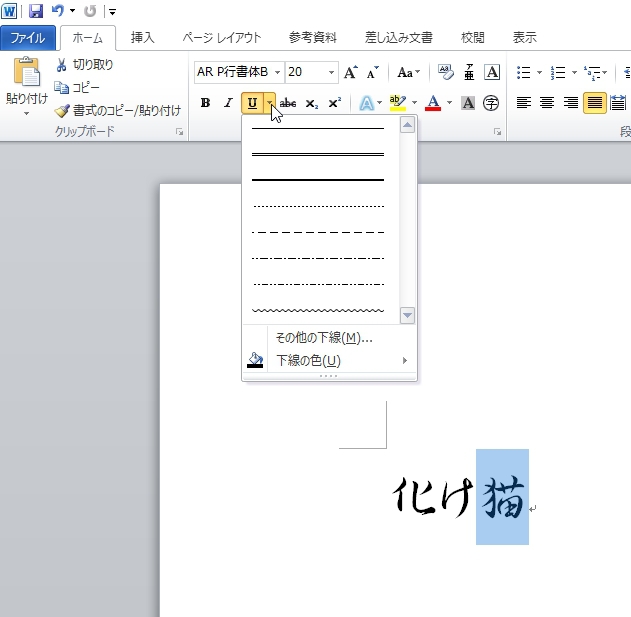
Task: Open Customize Quick Access Toolbar arrow
Action: pyautogui.click(x=112, y=12)
